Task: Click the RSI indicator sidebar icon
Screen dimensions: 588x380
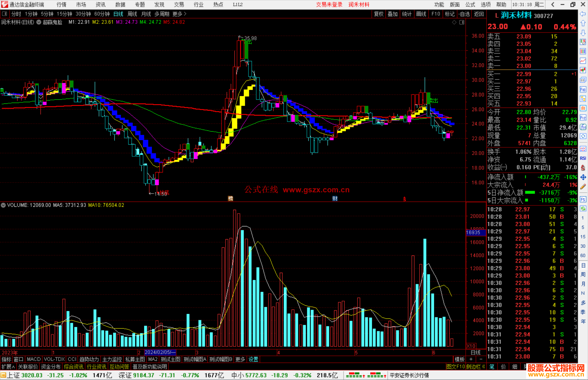Action: pos(583,158)
